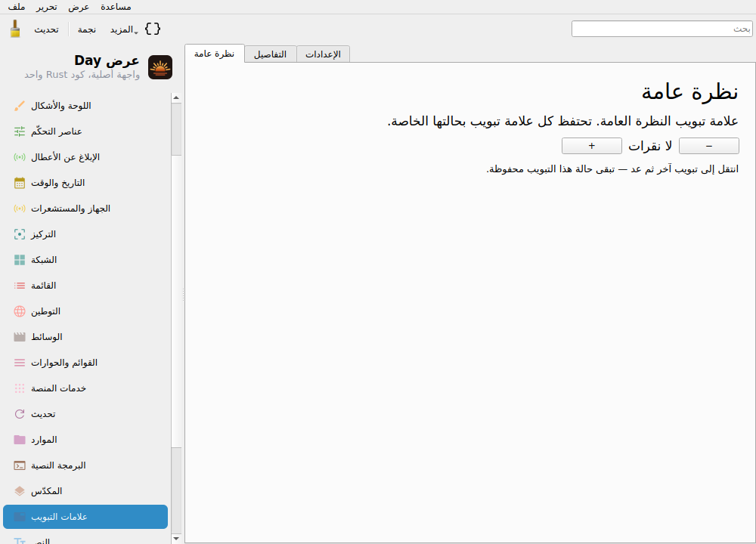Image resolution: width=756 pixels, height=544 pixels.
Task: Click the نظرة عامة page heading
Action: 689,92
